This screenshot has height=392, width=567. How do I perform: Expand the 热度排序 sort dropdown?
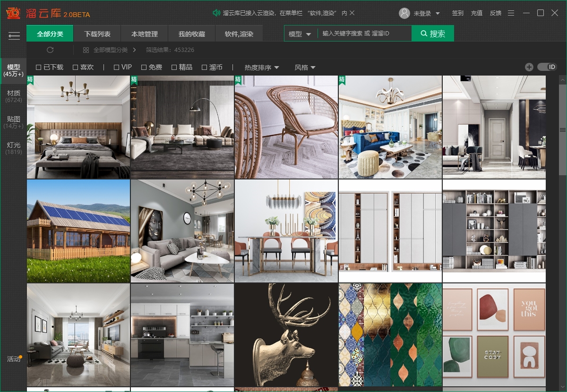pyautogui.click(x=261, y=68)
